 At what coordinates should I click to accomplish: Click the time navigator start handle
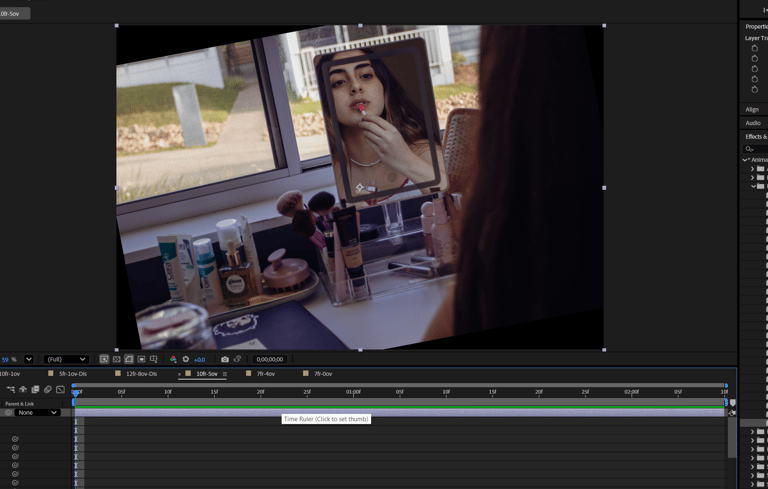coord(74,386)
